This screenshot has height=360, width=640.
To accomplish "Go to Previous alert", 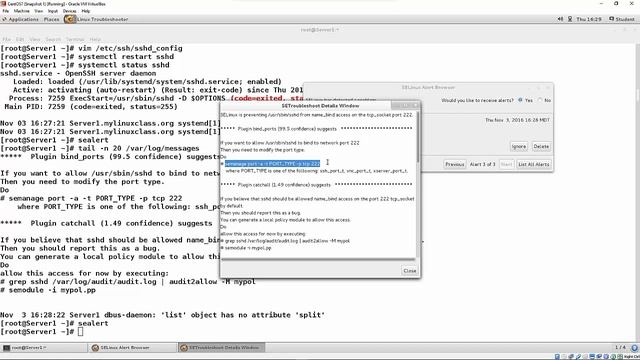I will tap(455, 164).
